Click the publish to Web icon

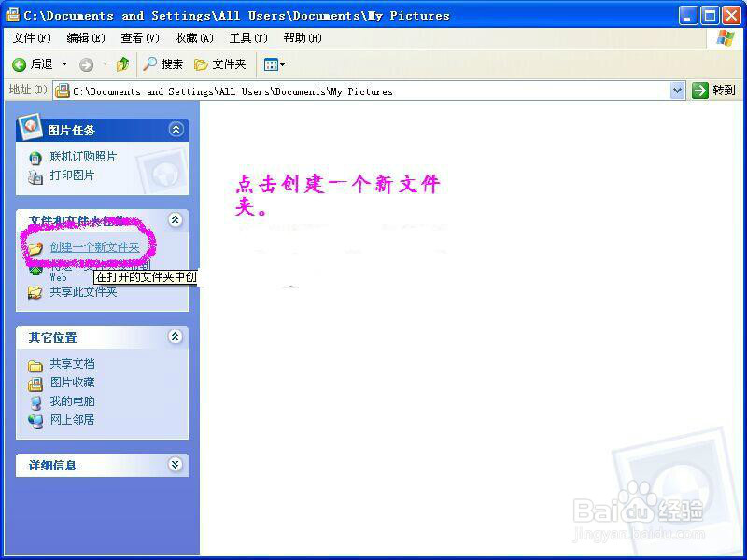(x=35, y=271)
